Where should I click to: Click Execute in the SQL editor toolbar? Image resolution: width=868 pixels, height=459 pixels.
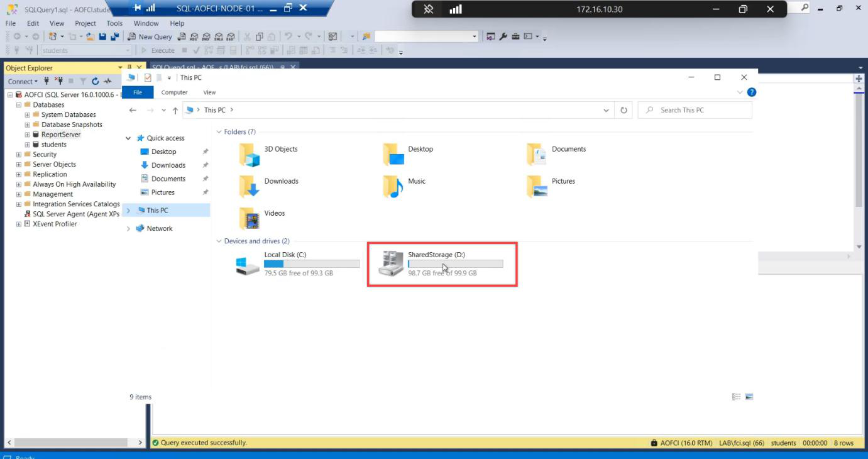coord(158,50)
